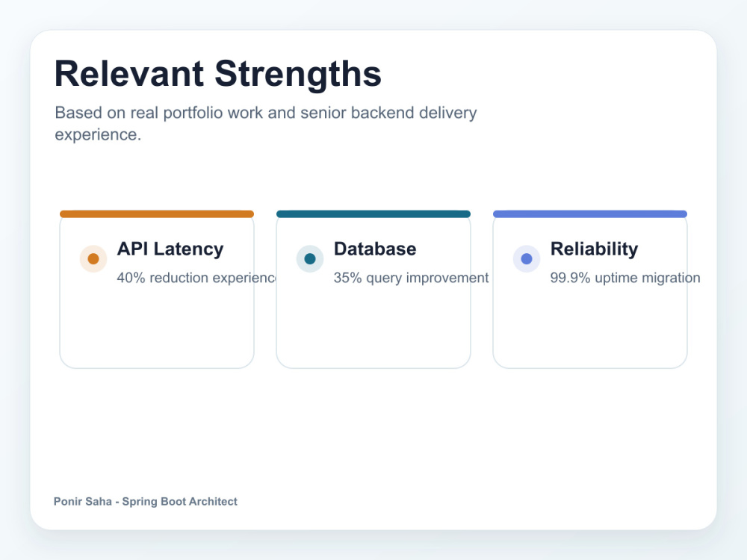Select the orange accent bar atop API Latency card
747x560 pixels.
click(157, 214)
